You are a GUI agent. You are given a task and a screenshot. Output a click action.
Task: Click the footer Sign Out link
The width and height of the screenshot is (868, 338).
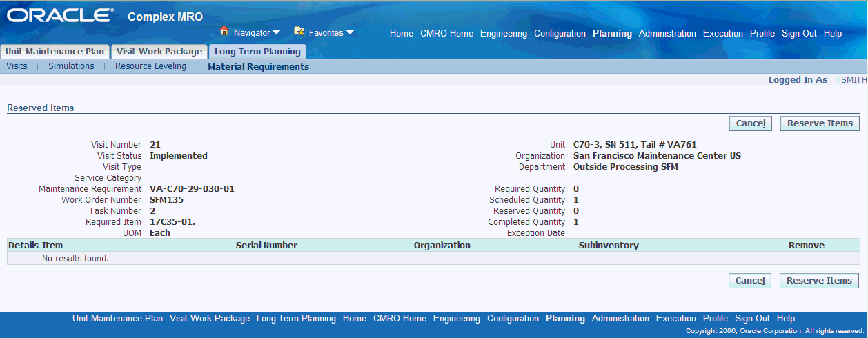click(x=752, y=319)
